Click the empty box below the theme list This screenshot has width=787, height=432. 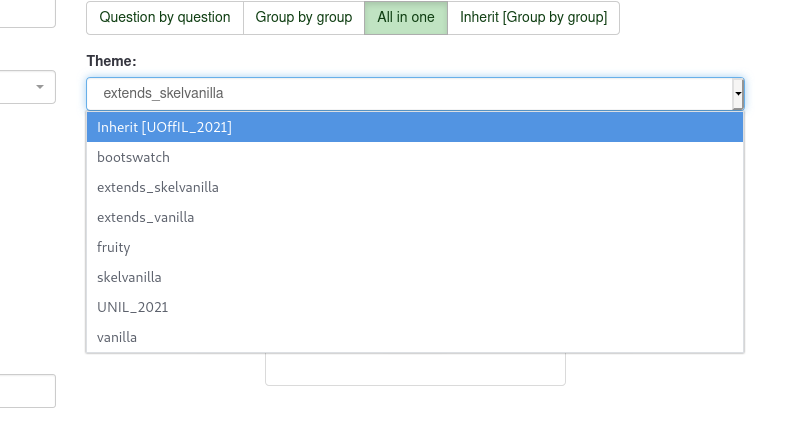415,369
